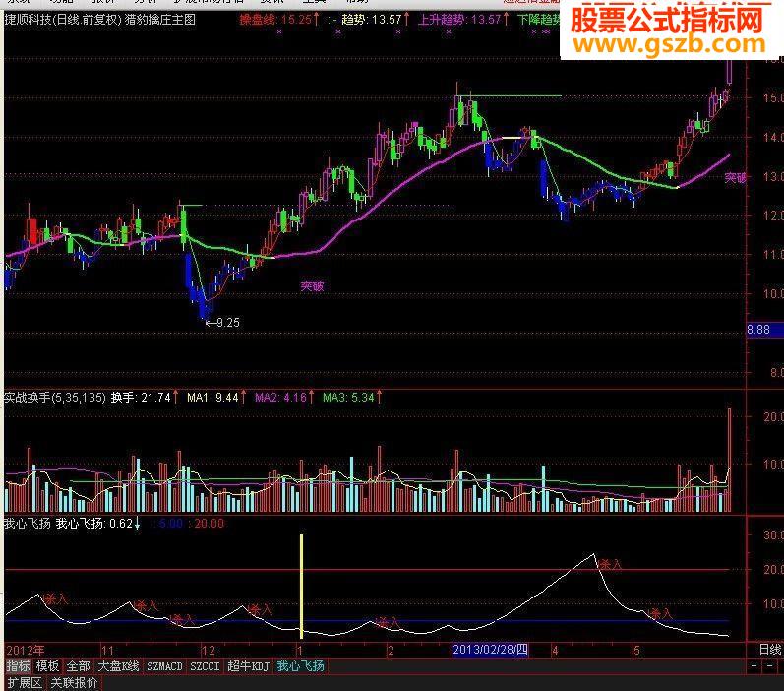Screen dimensions: 784x691
Task: Click the 扩展区 button
Action: (25, 682)
